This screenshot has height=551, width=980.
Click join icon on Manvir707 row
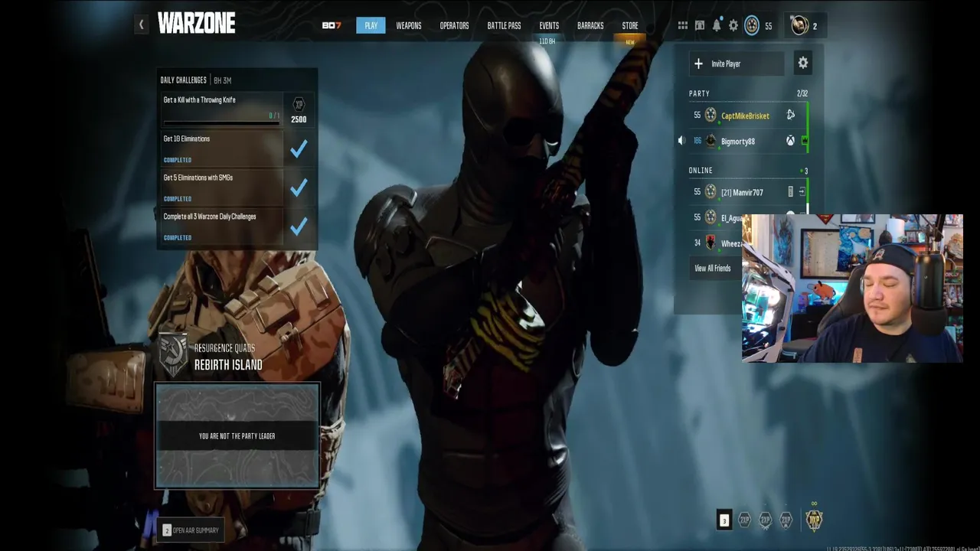[x=802, y=192]
